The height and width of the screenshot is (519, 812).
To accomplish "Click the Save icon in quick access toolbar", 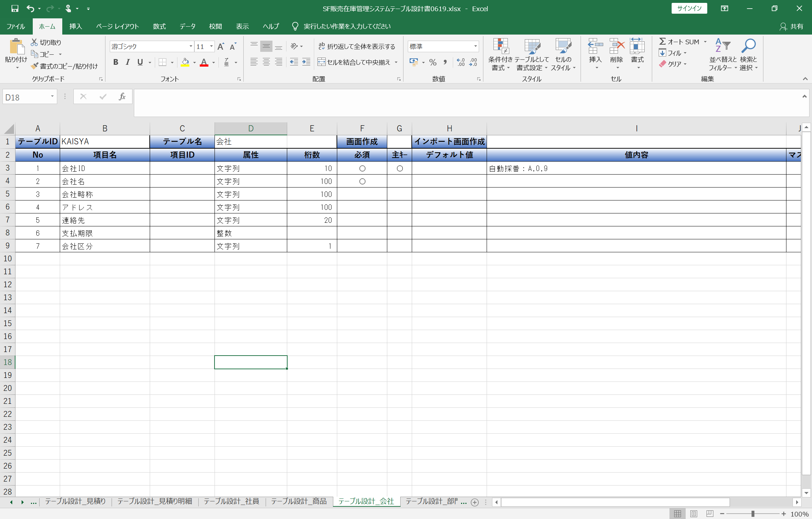I will pyautogui.click(x=15, y=9).
